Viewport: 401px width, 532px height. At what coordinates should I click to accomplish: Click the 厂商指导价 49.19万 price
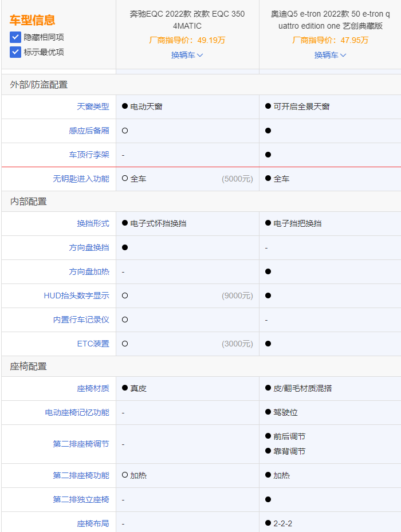click(187, 41)
